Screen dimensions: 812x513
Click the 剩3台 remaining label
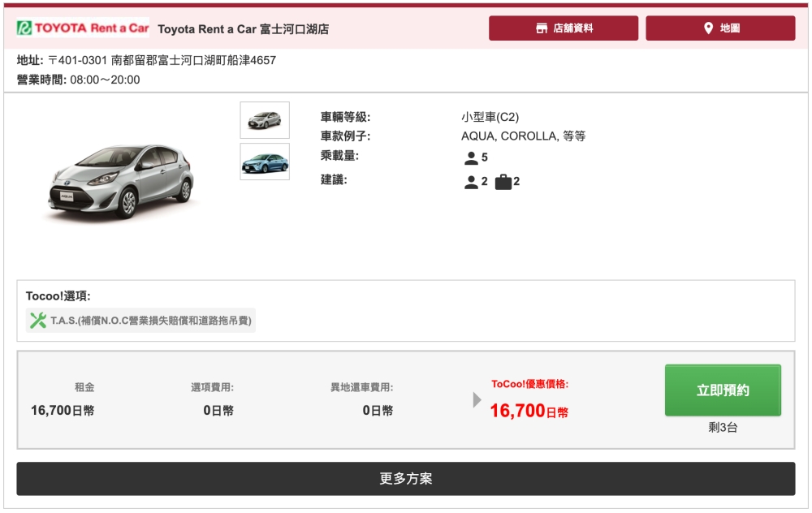click(723, 428)
